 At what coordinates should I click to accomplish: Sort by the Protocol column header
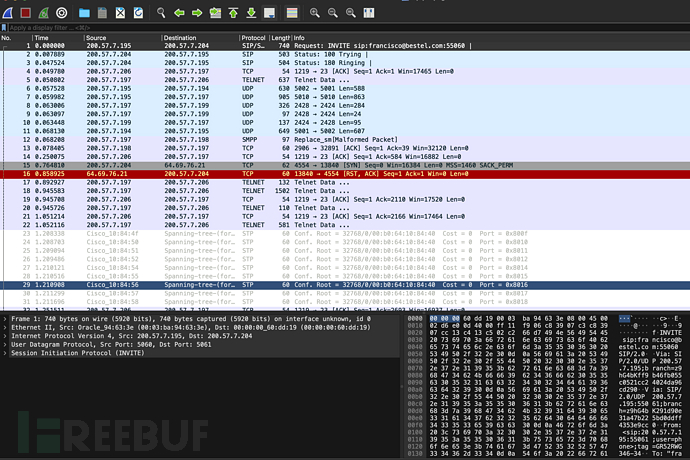click(254, 38)
